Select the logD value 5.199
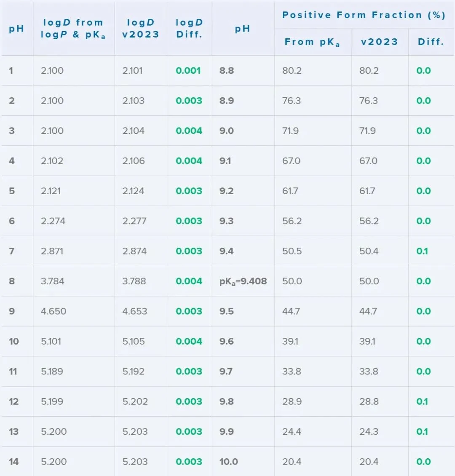 point(52,401)
